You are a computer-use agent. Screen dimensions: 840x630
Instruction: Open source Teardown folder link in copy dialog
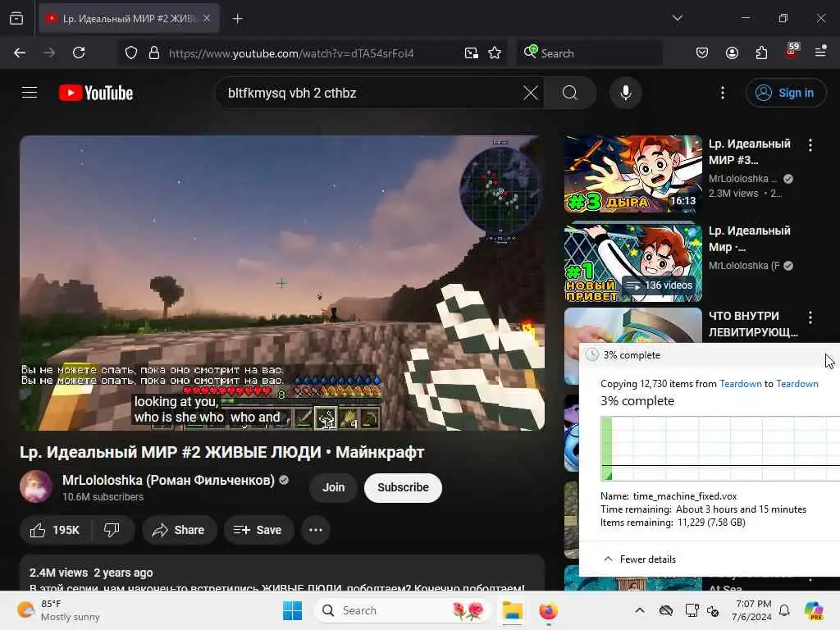(x=741, y=384)
